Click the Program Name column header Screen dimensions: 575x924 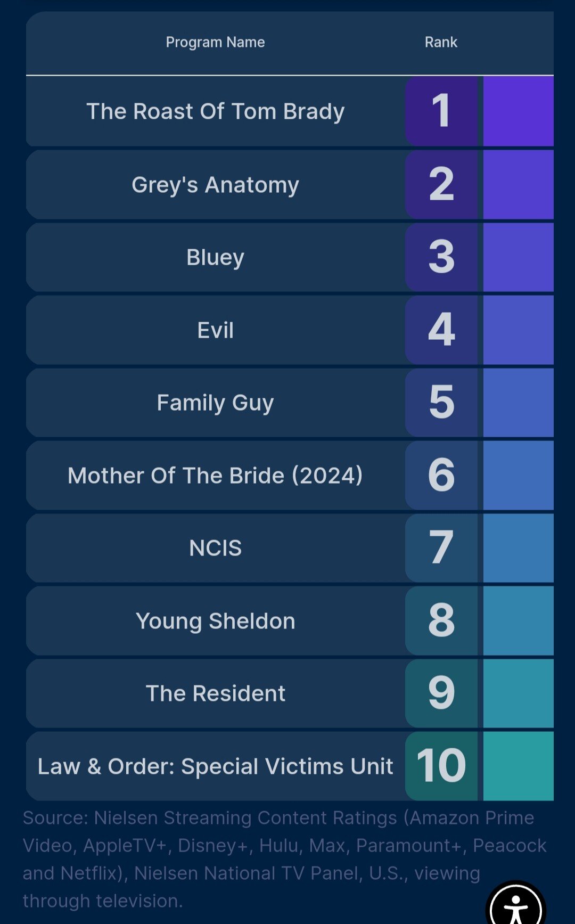point(215,42)
